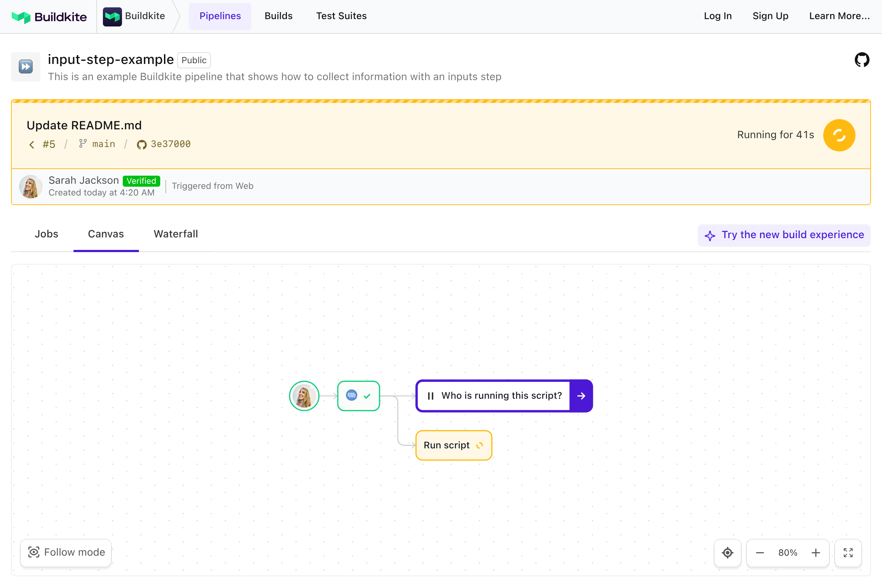The image size is (882, 588).
Task: Toggle Follow mode on the canvas
Action: coord(66,552)
